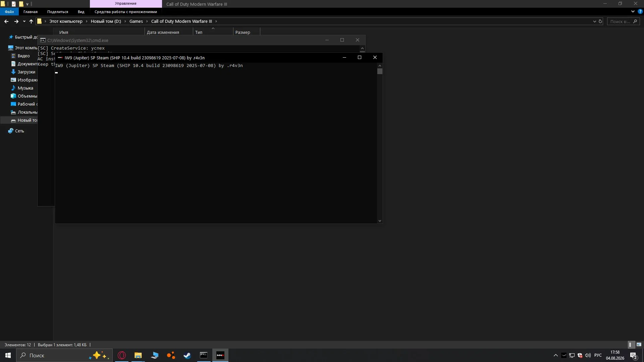
Task: Open address bar history dropdown
Action: pyautogui.click(x=595, y=21)
